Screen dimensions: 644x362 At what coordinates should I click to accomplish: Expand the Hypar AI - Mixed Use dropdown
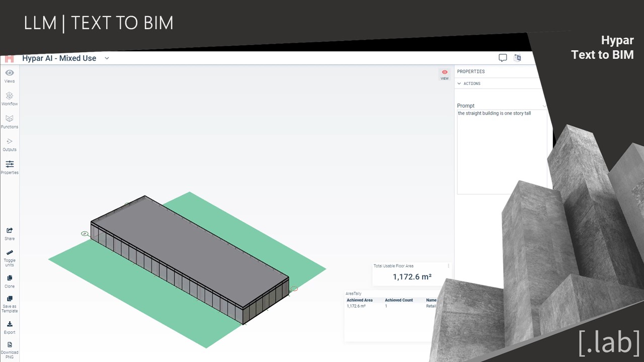(107, 58)
